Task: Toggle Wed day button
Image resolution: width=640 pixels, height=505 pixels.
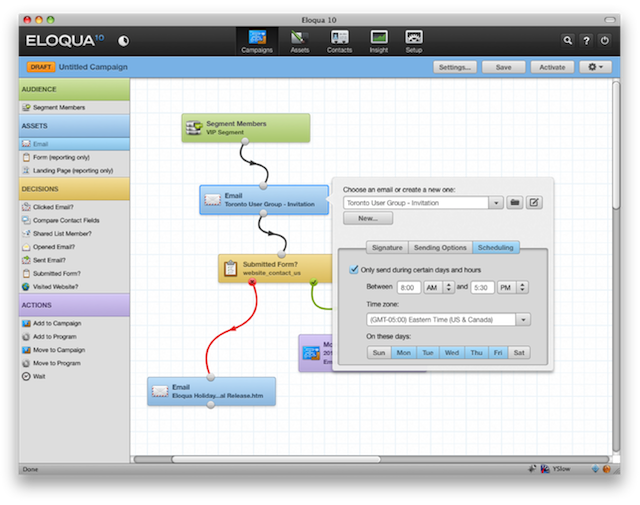Action: point(452,353)
